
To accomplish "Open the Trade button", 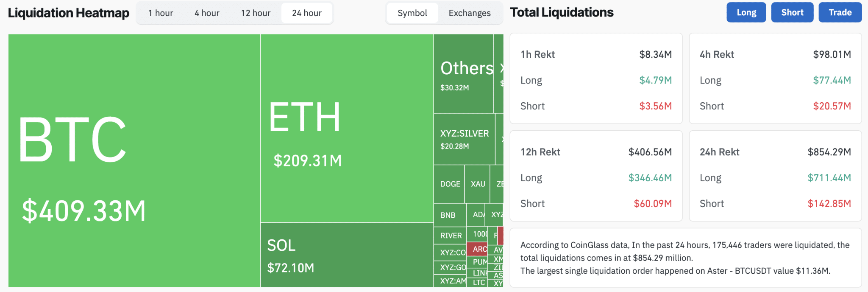I will click(x=840, y=12).
